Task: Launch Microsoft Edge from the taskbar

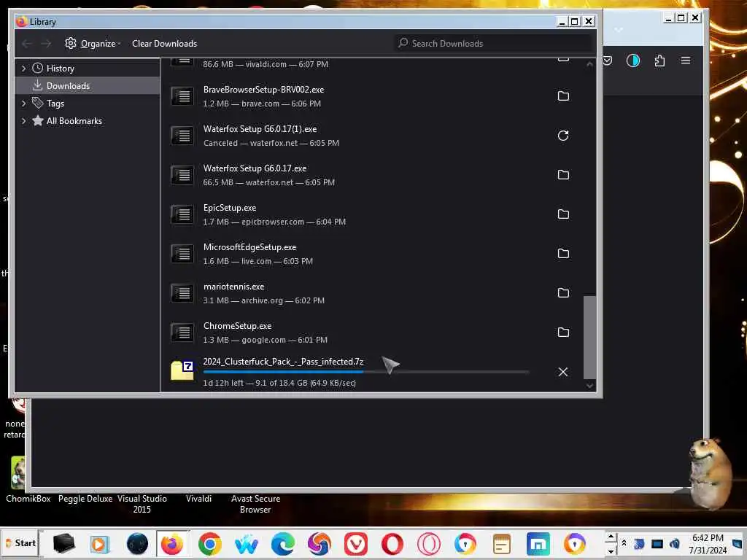Action: [x=282, y=544]
